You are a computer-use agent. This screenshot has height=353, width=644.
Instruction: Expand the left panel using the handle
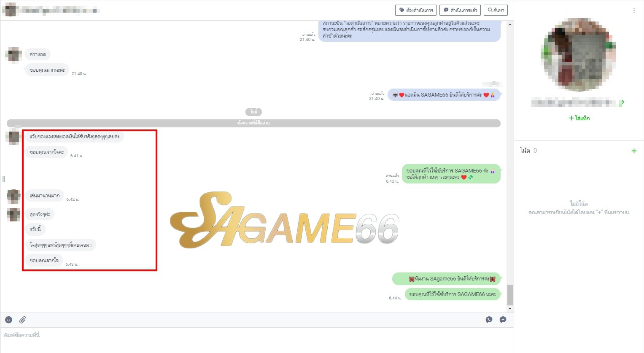[x=4, y=179]
